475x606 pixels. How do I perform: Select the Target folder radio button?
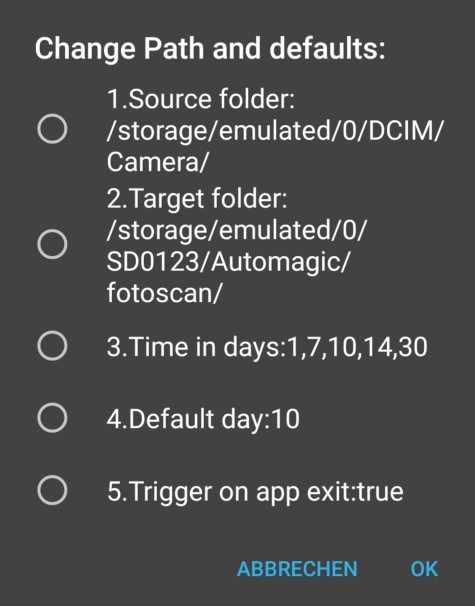[x=52, y=244]
